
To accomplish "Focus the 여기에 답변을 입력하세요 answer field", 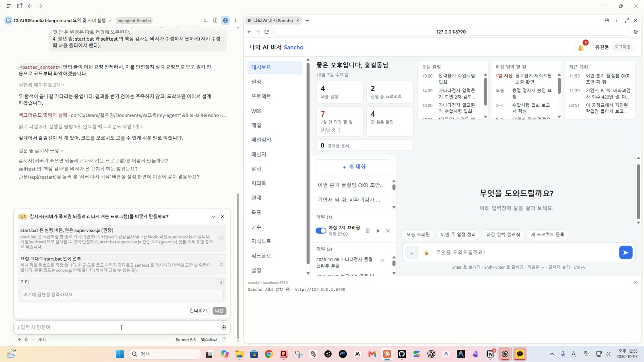I will 122,295.
